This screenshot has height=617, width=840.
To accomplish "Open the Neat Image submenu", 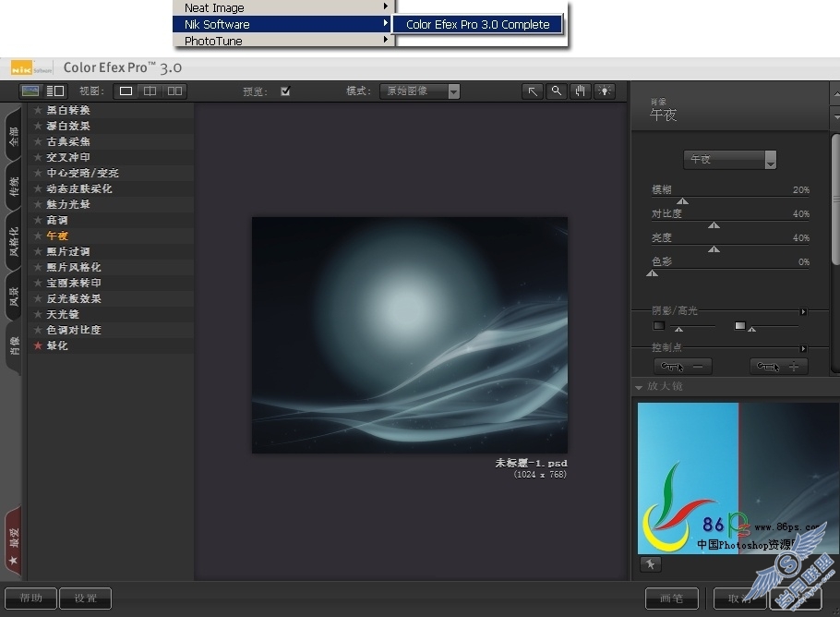I will (x=284, y=7).
